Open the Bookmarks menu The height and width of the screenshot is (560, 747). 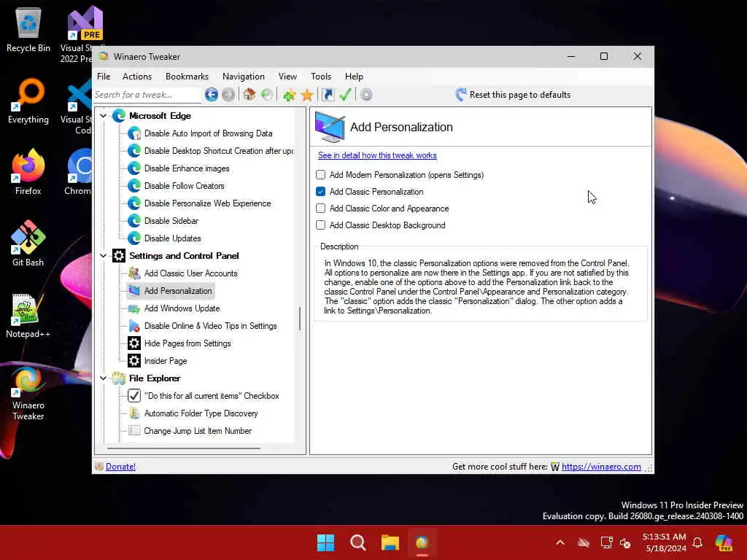point(187,77)
